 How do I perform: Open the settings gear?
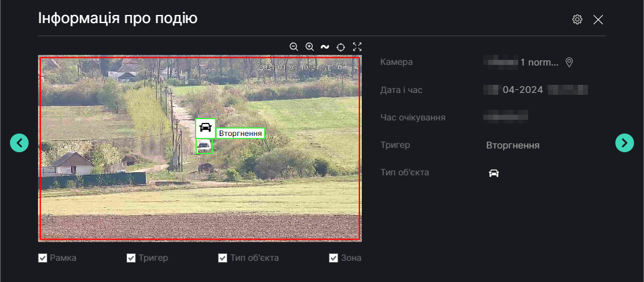pos(577,20)
